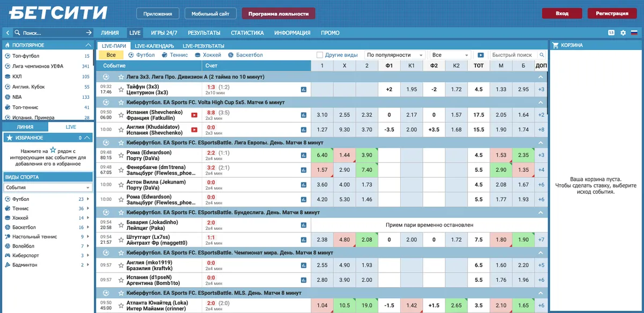Collapse the Лига Европы league section

pos(541,143)
